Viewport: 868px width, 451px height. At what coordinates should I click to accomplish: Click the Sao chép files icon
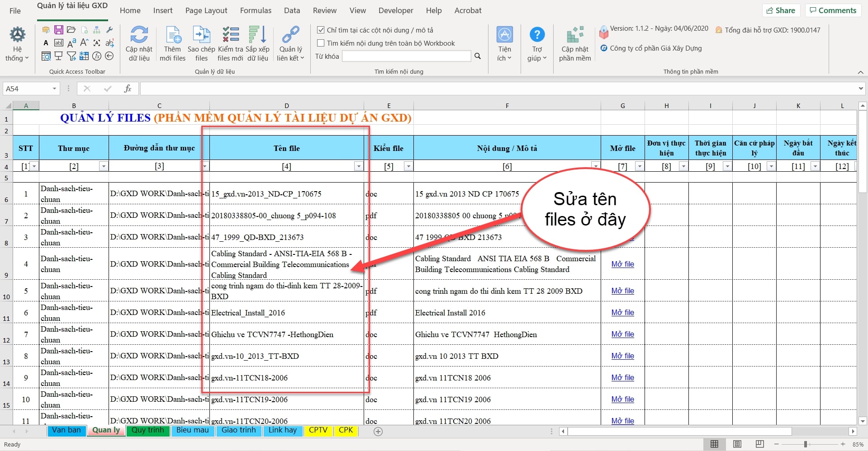coord(201,35)
